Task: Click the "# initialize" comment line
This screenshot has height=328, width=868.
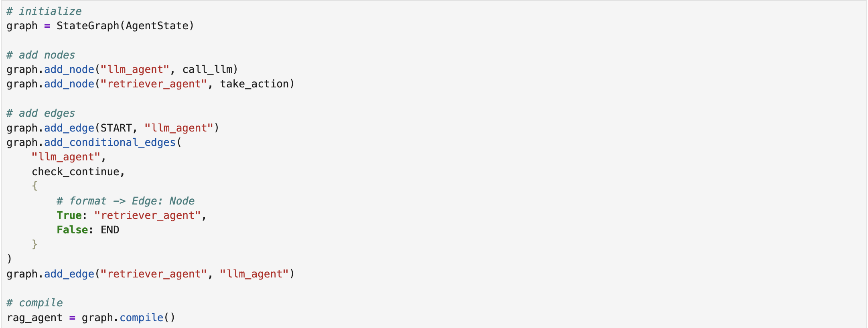Action: [x=44, y=11]
